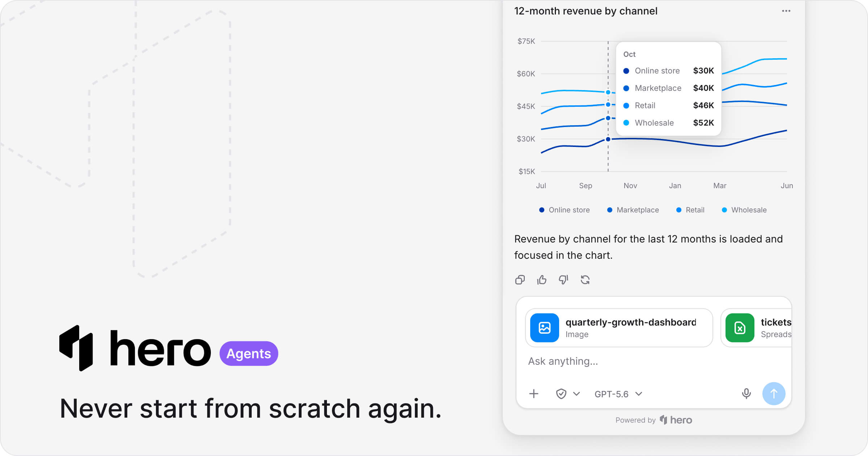Image resolution: width=868 pixels, height=456 pixels.
Task: Click the blue image file icon
Action: [545, 328]
